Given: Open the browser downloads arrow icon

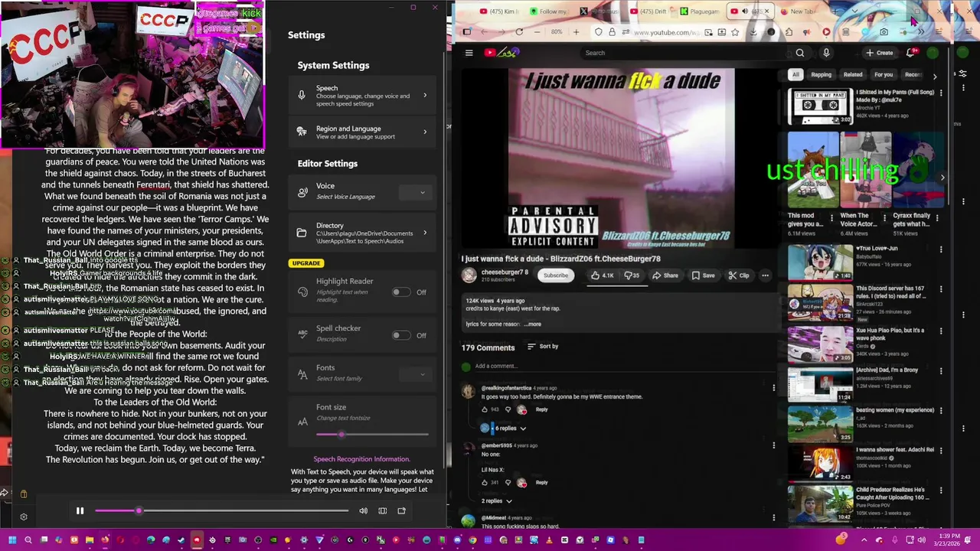Looking at the screenshot, I should pyautogui.click(x=754, y=32).
